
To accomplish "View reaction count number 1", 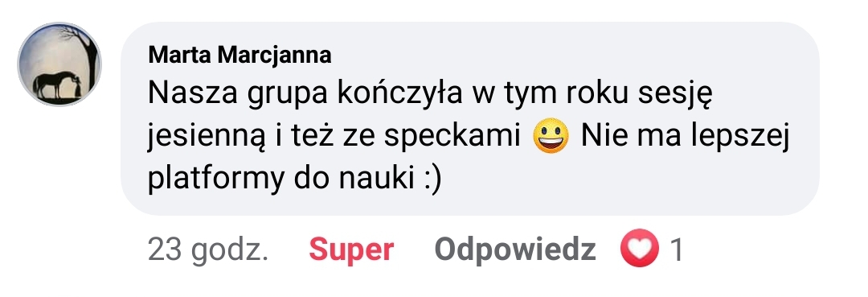I will click(x=677, y=250).
